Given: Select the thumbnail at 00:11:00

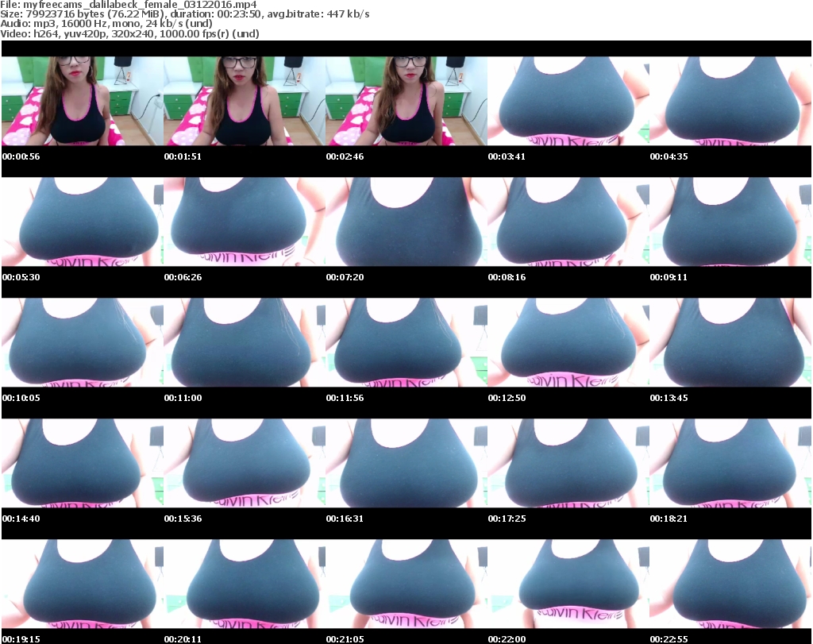Looking at the screenshot, I should point(245,342).
